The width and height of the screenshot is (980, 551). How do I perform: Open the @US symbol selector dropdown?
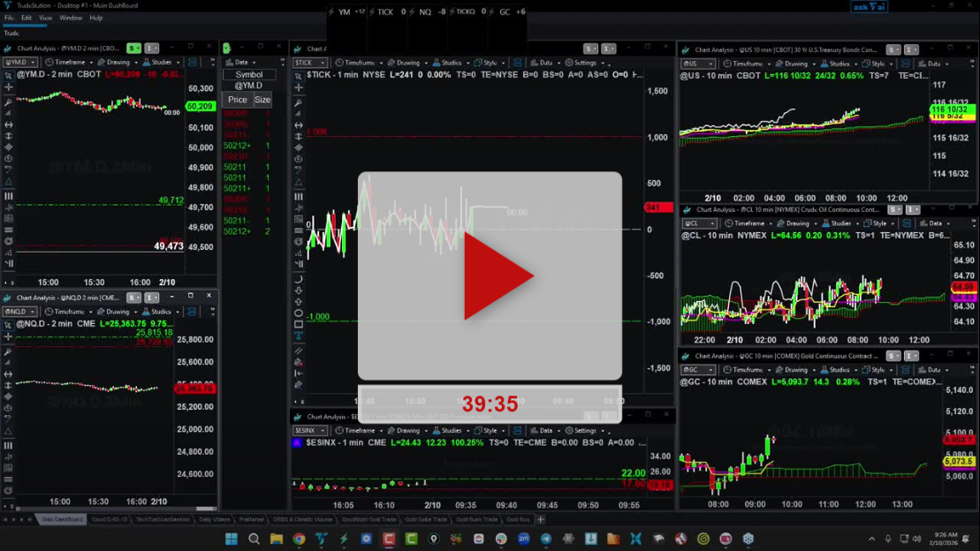(698, 64)
